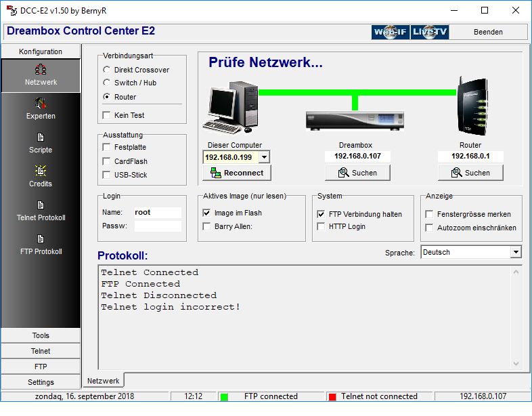Tick the USB-Stick checkbox
The width and height of the screenshot is (532, 416).
click(106, 175)
